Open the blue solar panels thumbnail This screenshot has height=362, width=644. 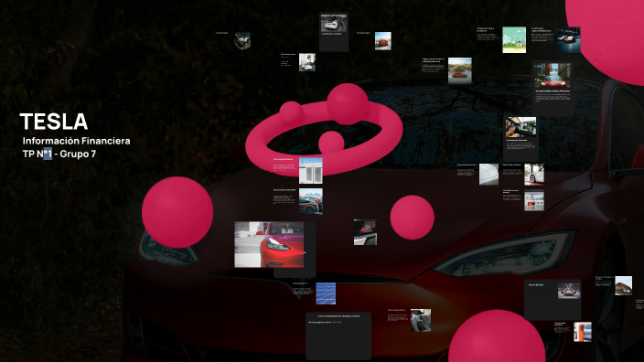point(326,293)
